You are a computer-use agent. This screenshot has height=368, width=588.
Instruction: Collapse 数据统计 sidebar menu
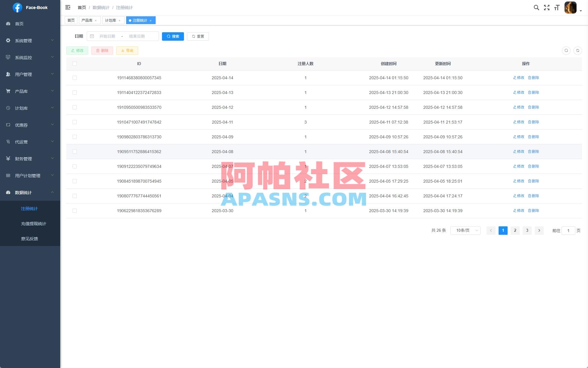pos(30,192)
